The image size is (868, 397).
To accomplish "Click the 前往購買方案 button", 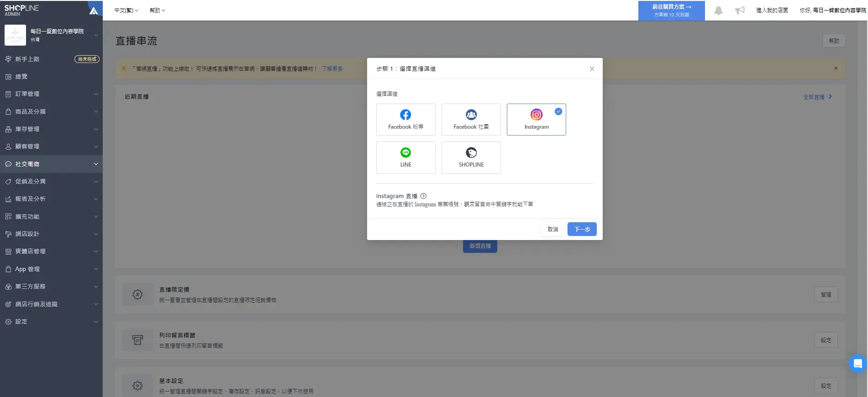I will click(x=671, y=10).
